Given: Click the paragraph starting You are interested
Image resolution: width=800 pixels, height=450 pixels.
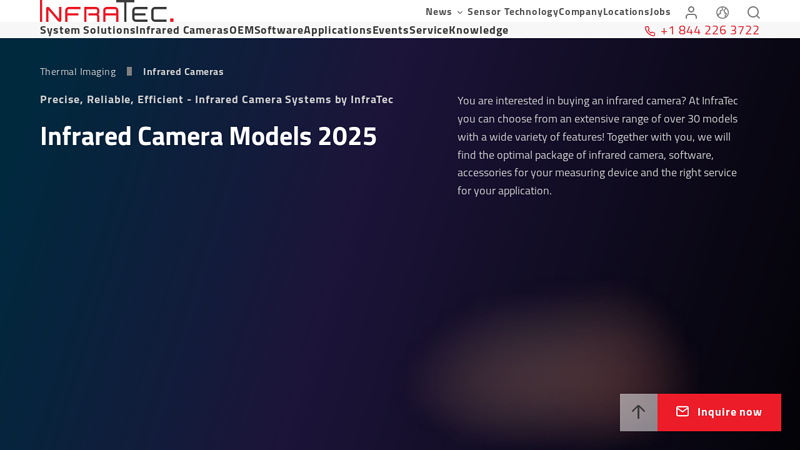Looking at the screenshot, I should tap(597, 145).
